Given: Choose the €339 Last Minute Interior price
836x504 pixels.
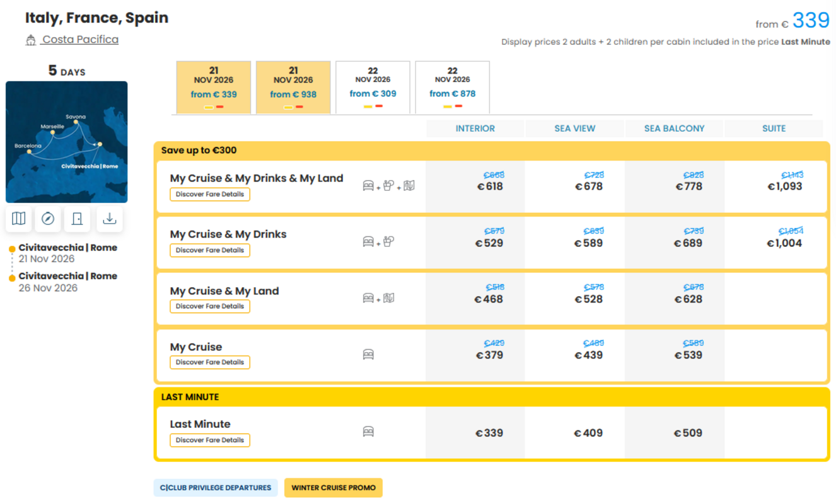Looking at the screenshot, I should (x=489, y=433).
